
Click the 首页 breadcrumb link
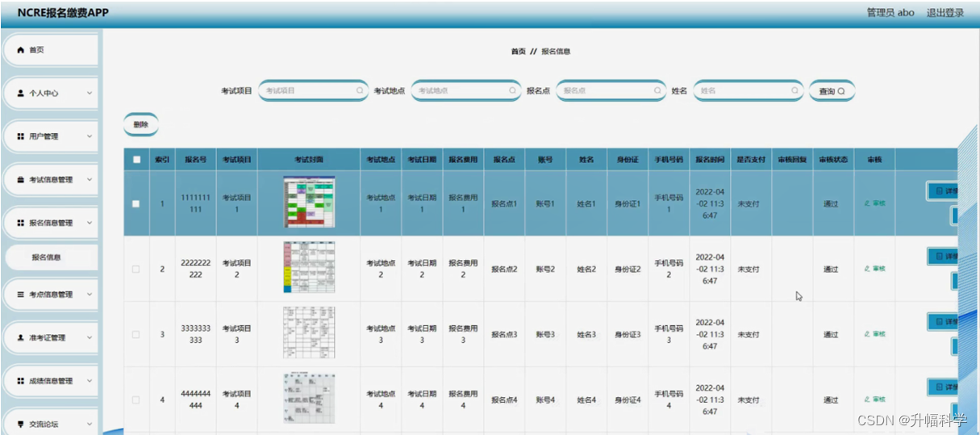[518, 51]
